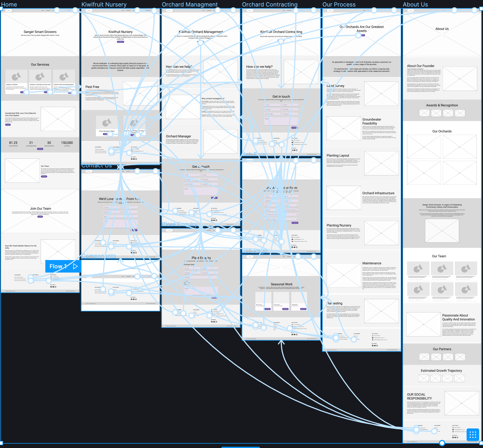
Task: Click YouTube icon in Job Form footer
Action: 294,247
